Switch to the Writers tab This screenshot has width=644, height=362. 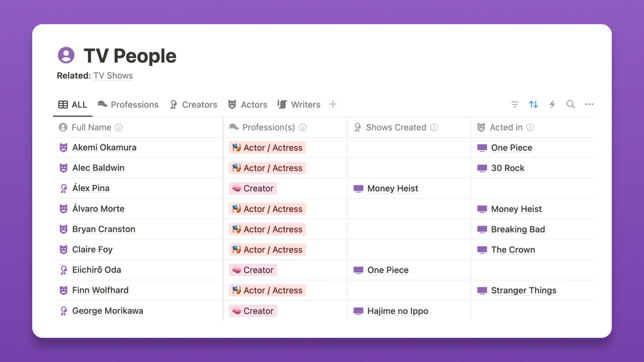(x=299, y=104)
